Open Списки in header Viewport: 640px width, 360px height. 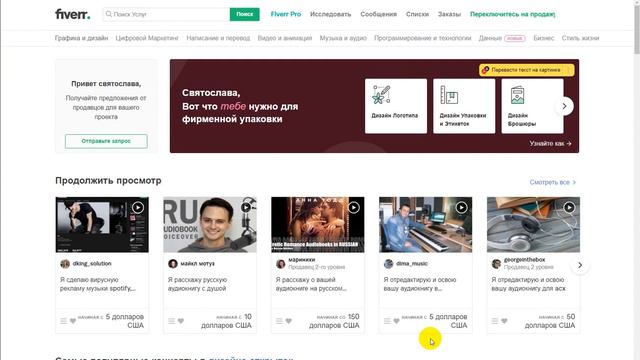(x=417, y=14)
